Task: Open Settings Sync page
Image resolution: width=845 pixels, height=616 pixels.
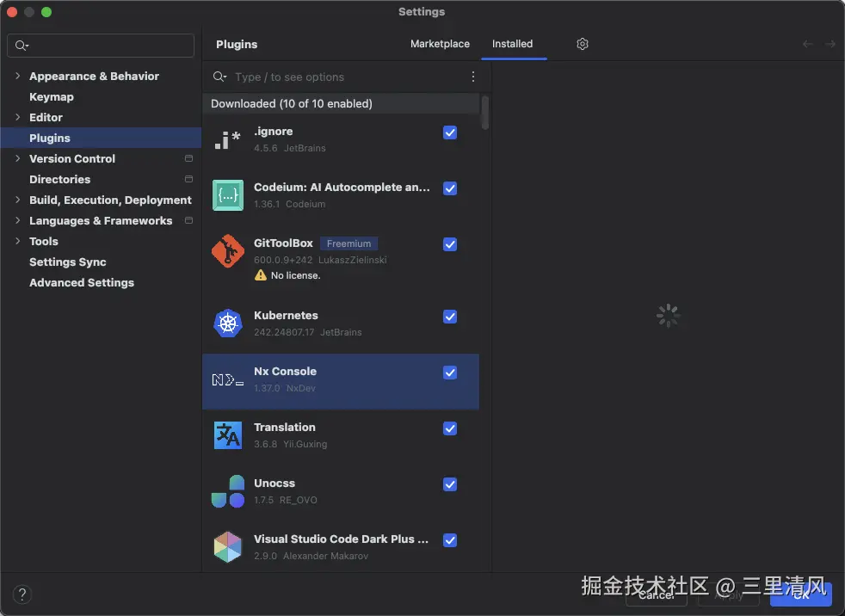Action: pos(67,262)
